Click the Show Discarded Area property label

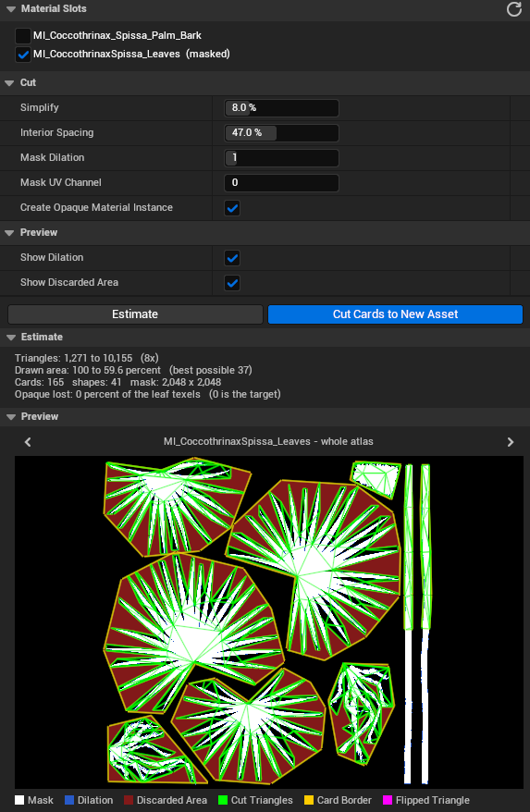[x=69, y=282]
